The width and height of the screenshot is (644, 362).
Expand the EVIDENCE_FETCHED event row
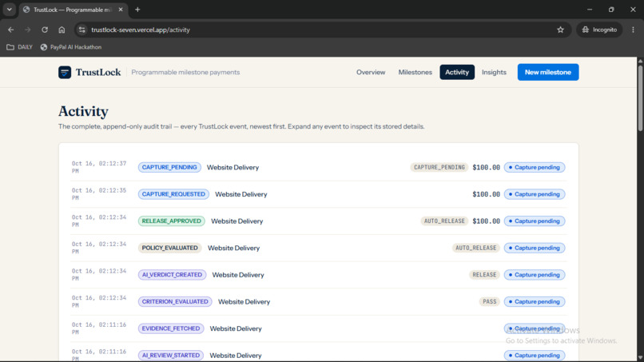(318, 328)
